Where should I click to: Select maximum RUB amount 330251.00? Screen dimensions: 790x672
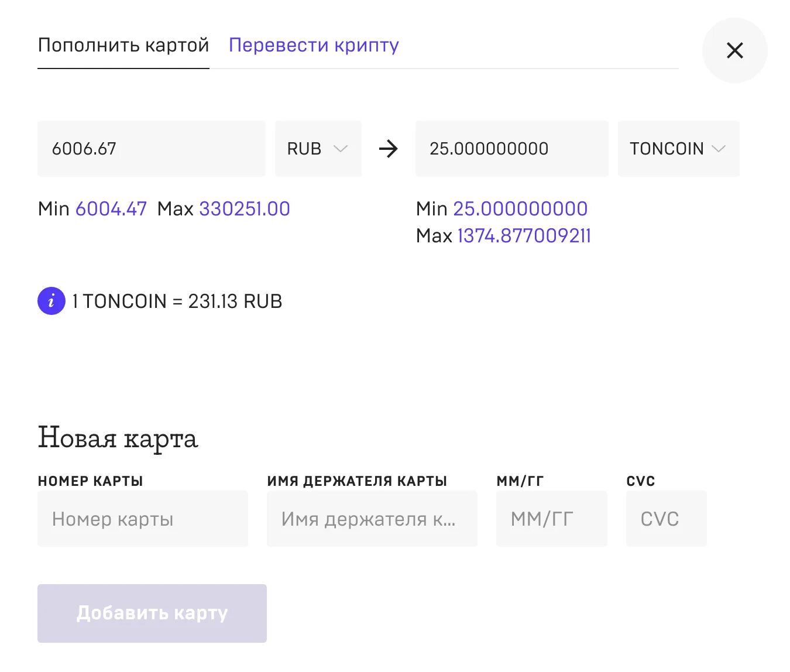[245, 209]
